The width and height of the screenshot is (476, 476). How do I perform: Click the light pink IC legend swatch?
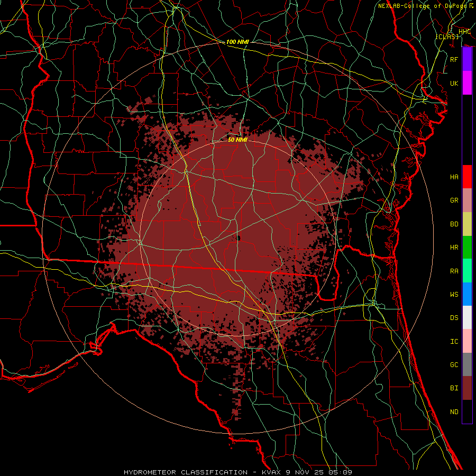pos(467,341)
